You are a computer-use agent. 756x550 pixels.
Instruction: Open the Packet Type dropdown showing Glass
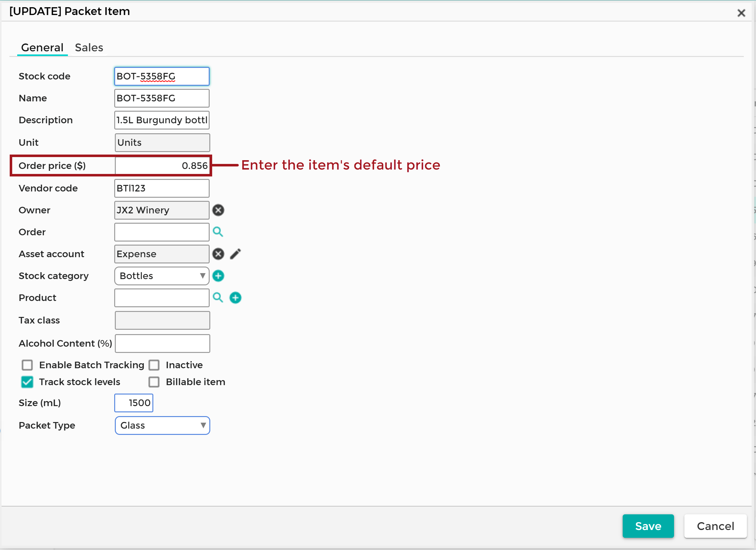coord(162,426)
